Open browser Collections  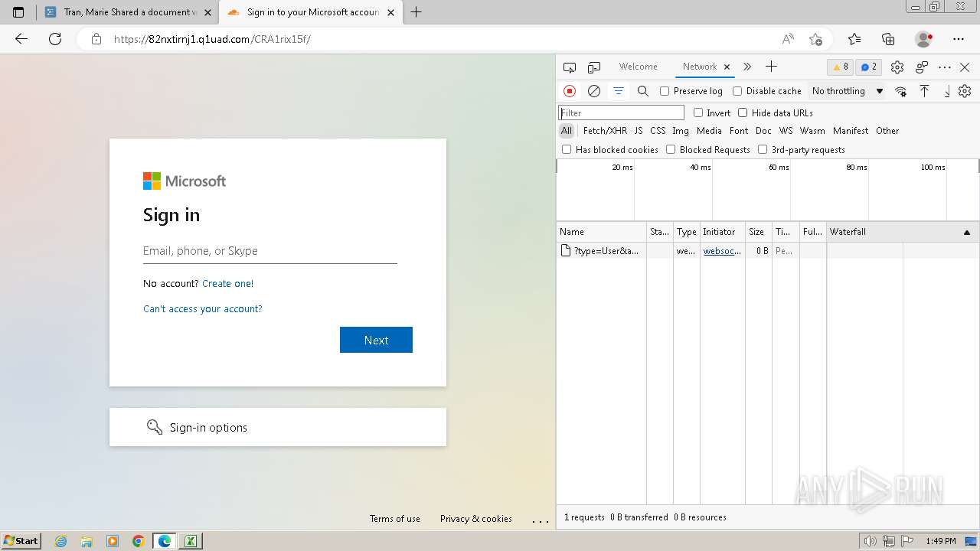(888, 39)
